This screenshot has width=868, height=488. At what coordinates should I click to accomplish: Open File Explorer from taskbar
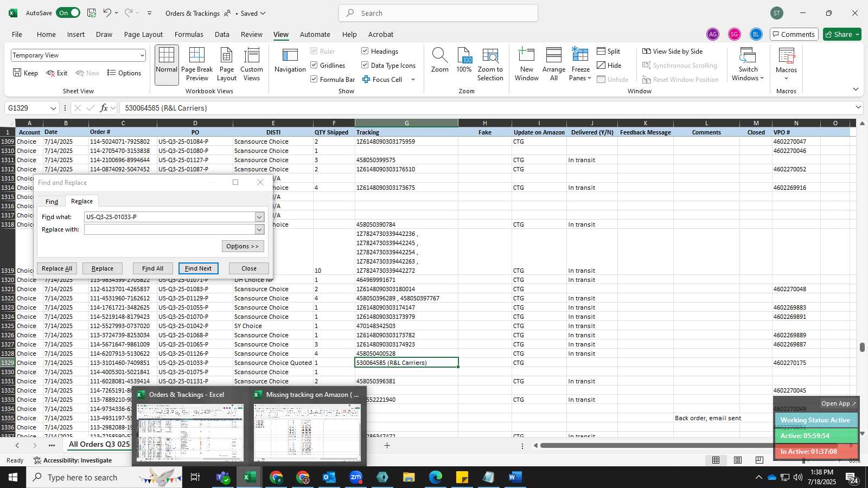(x=409, y=477)
